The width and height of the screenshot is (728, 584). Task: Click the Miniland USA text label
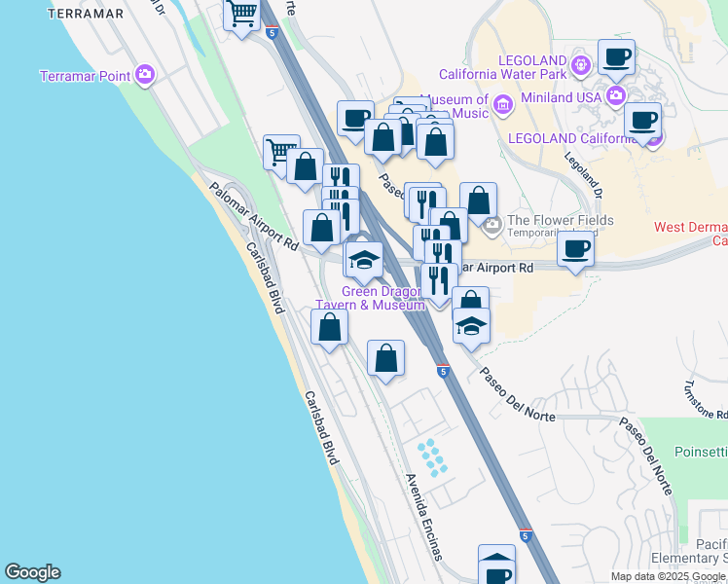tap(562, 97)
